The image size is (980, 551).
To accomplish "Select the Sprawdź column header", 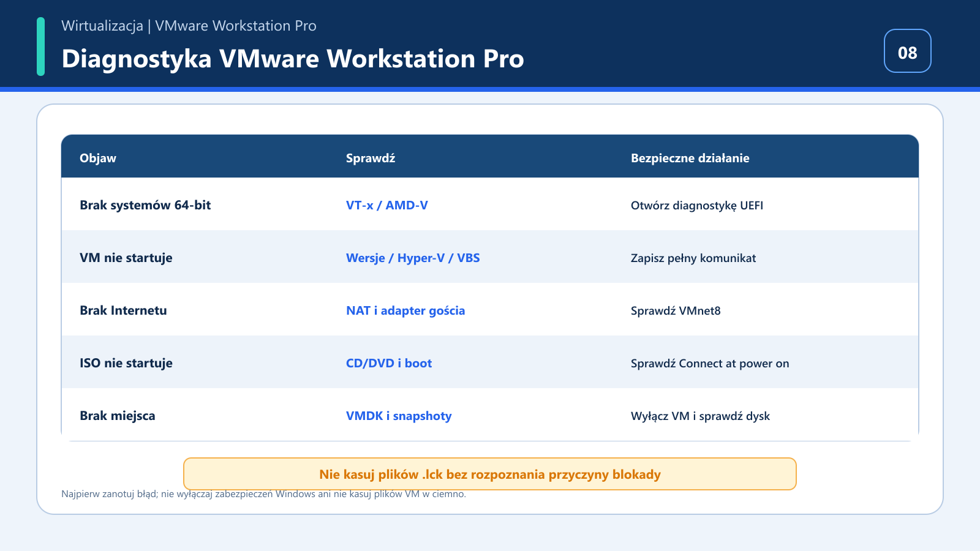I will pos(371,158).
